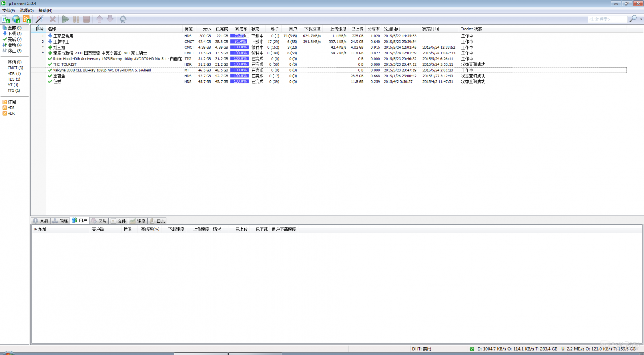
Task: Switch to 区块 pieces tab
Action: coord(99,221)
